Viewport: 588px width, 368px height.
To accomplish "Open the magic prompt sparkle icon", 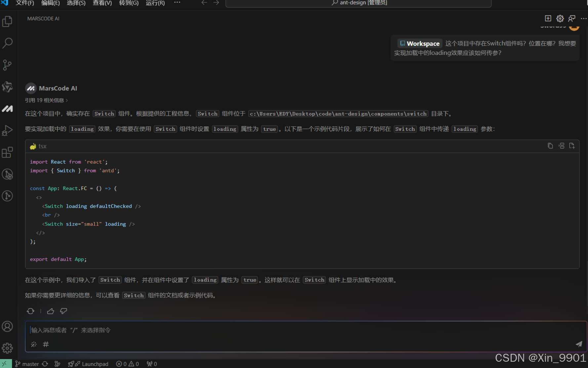I will [34, 344].
